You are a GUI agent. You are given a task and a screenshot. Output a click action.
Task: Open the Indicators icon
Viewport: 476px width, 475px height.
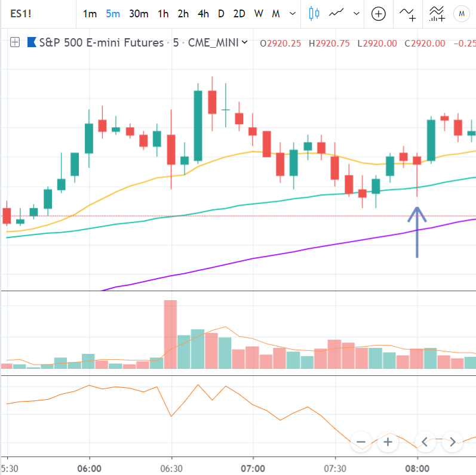coord(408,14)
